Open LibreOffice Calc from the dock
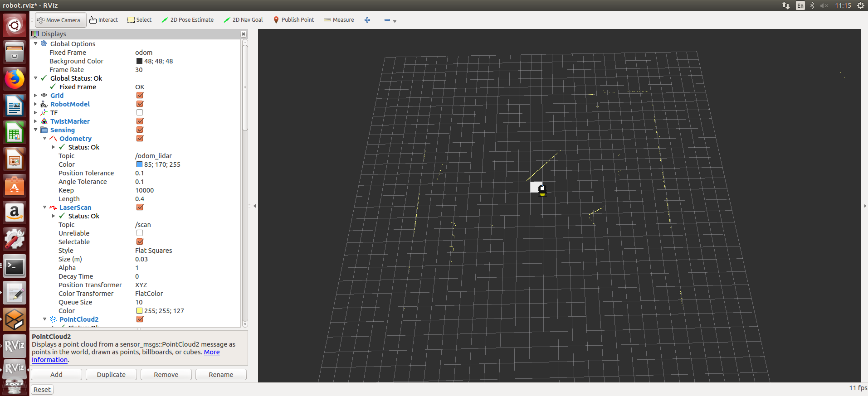This screenshot has width=868, height=396. point(15,133)
